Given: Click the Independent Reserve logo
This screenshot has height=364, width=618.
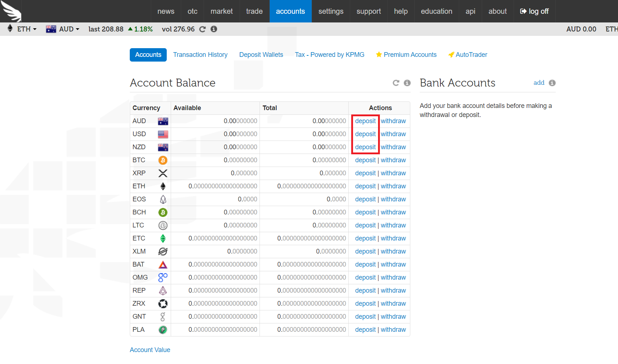Looking at the screenshot, I should 11,11.
